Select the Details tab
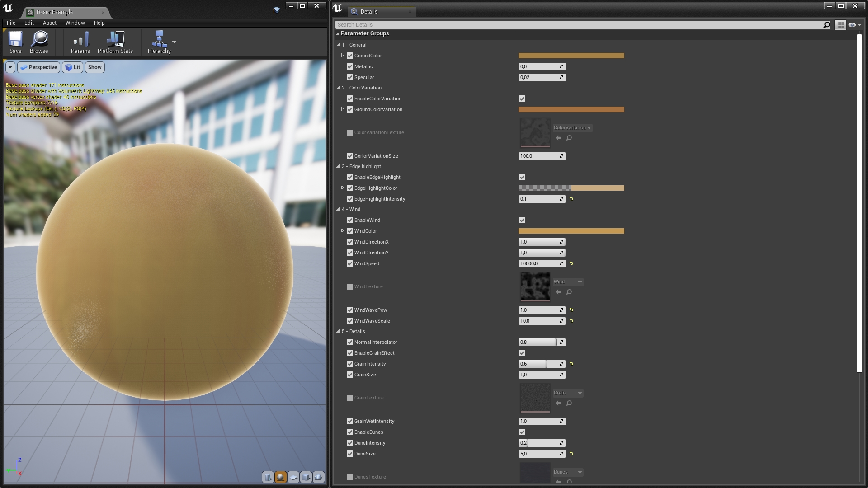This screenshot has width=868, height=488. coord(368,12)
